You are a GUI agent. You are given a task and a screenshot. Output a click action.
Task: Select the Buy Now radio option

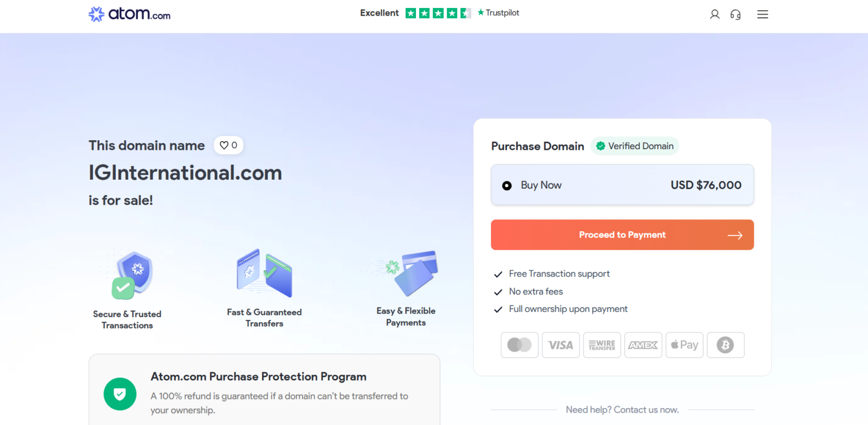pos(507,185)
